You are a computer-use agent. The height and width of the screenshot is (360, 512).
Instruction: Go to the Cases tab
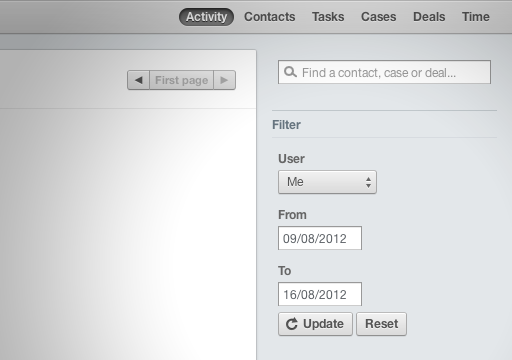click(379, 17)
